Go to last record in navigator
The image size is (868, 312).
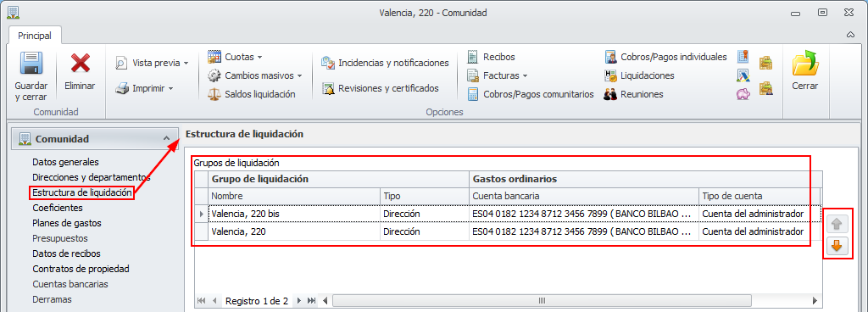[312, 301]
